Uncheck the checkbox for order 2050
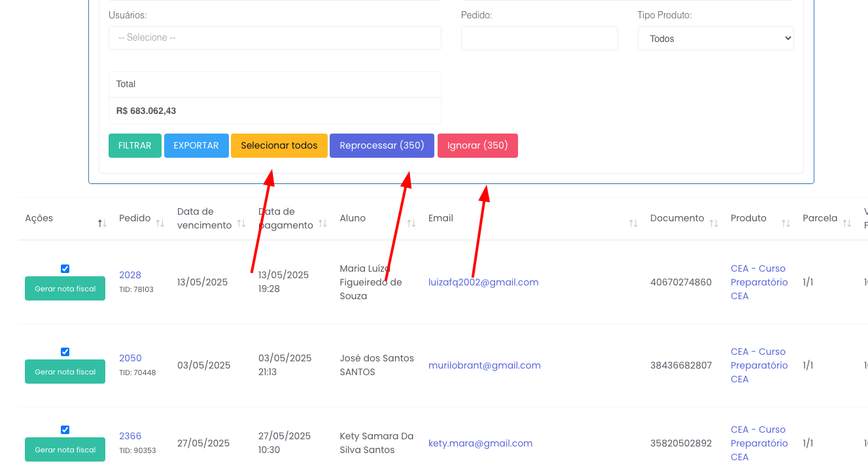The image size is (868, 474). click(x=65, y=352)
